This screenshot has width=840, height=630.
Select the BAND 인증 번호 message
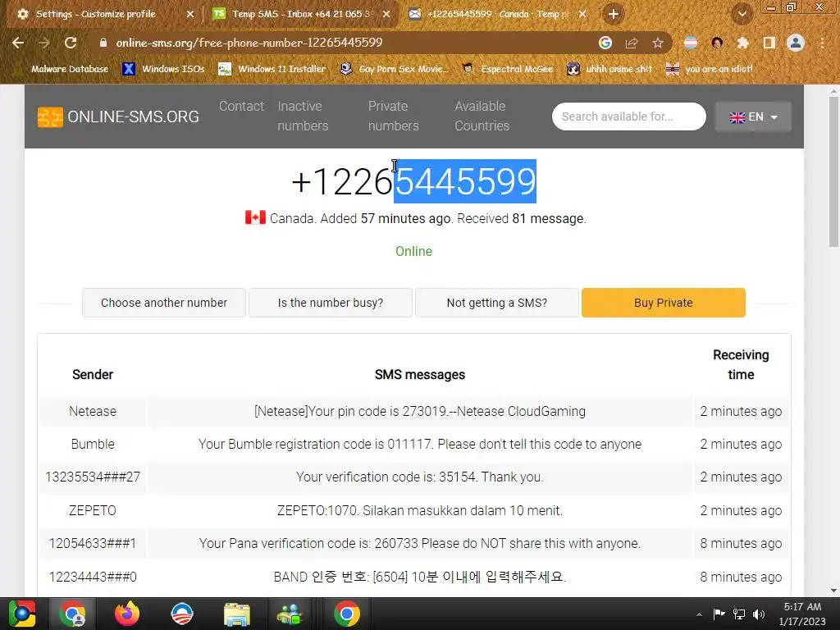(x=420, y=577)
